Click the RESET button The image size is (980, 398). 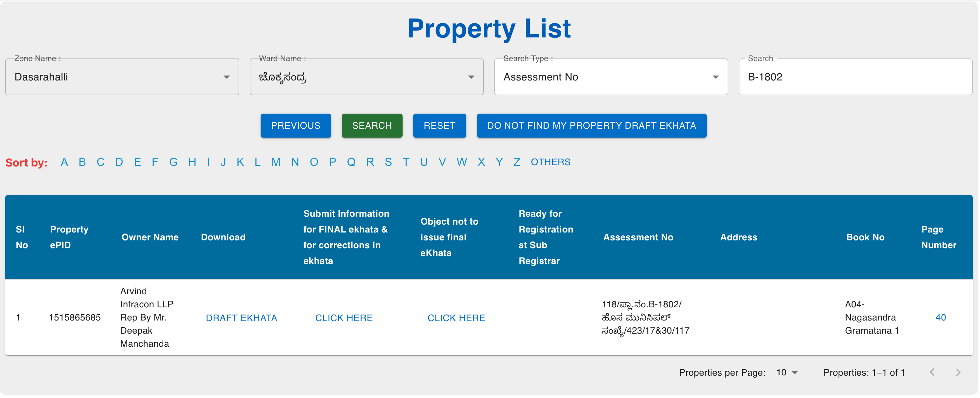pos(439,125)
